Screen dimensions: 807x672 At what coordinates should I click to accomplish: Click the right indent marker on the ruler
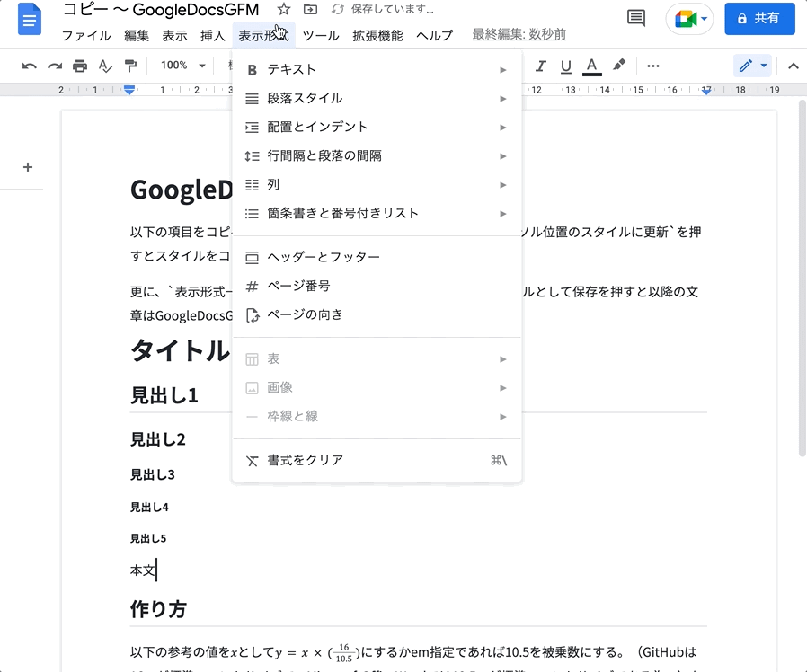point(706,91)
